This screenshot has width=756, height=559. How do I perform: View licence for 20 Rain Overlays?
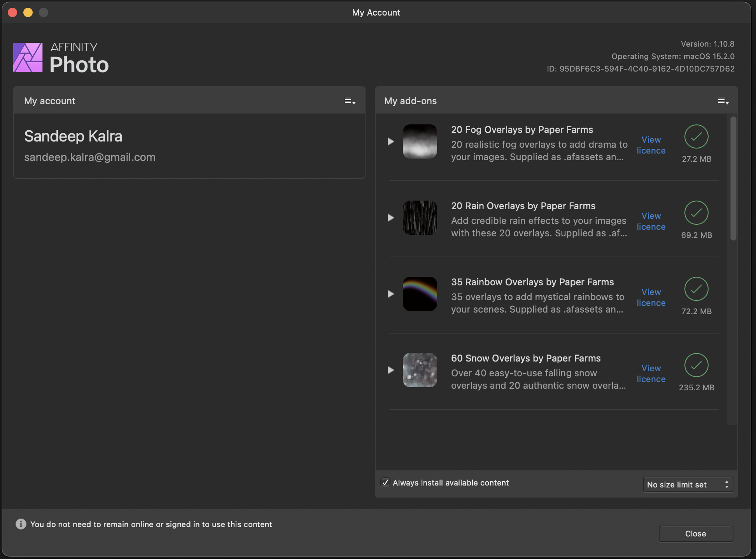pyautogui.click(x=651, y=221)
